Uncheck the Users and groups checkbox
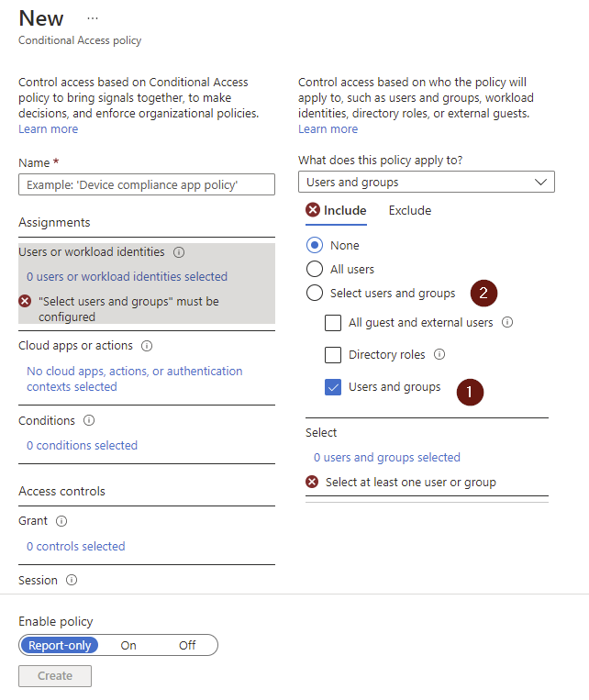The width and height of the screenshot is (589, 700). tap(333, 387)
